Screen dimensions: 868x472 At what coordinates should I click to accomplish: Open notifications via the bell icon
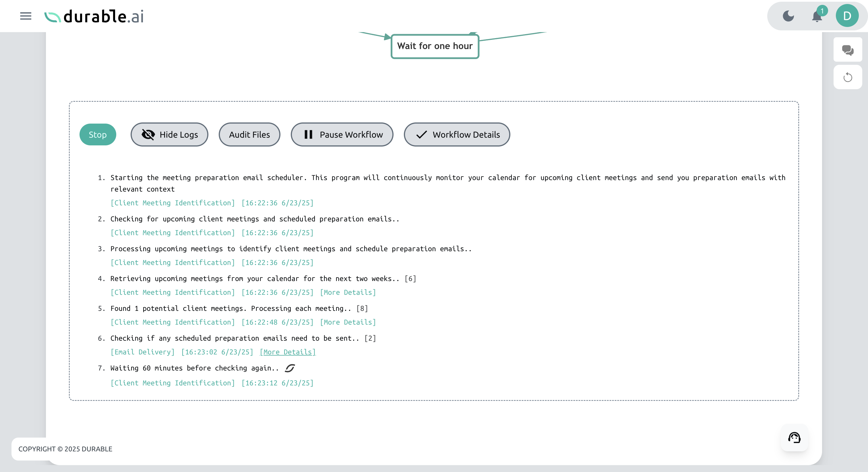click(x=817, y=16)
